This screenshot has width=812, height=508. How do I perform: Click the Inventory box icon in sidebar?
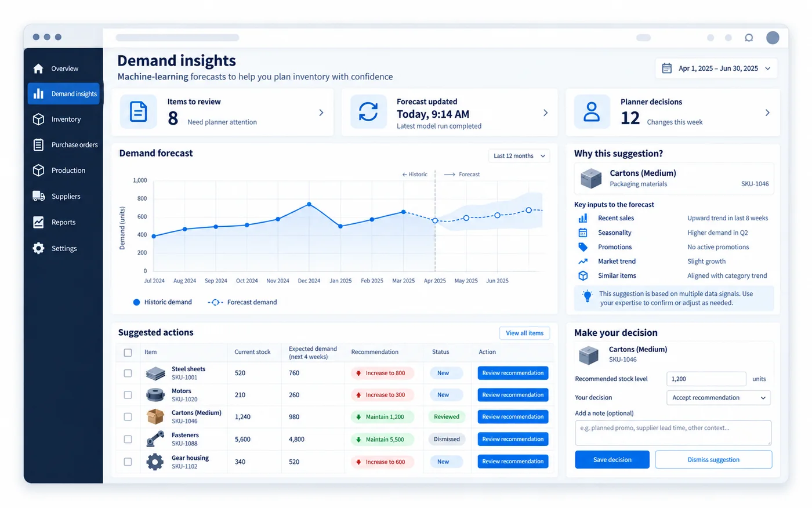point(38,119)
